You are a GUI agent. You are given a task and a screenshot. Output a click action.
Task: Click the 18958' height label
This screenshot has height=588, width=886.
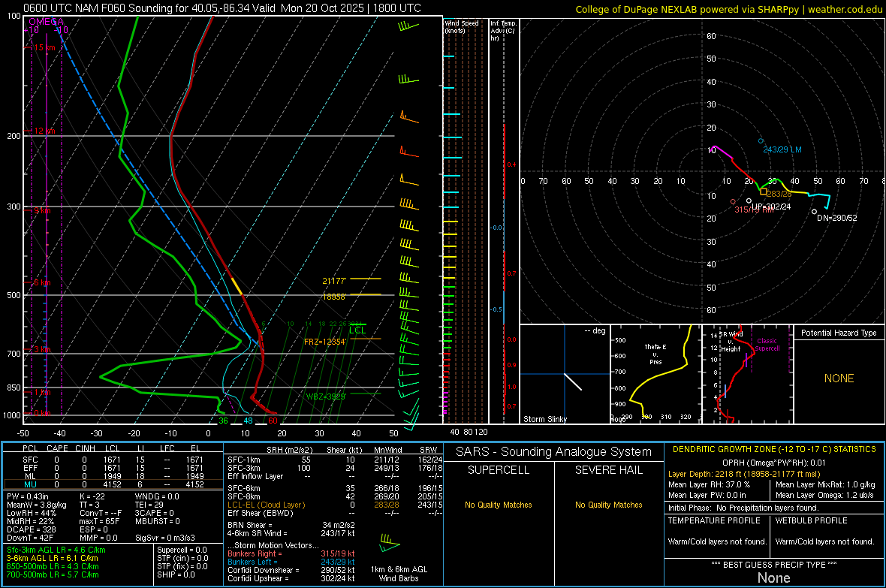[x=334, y=297]
